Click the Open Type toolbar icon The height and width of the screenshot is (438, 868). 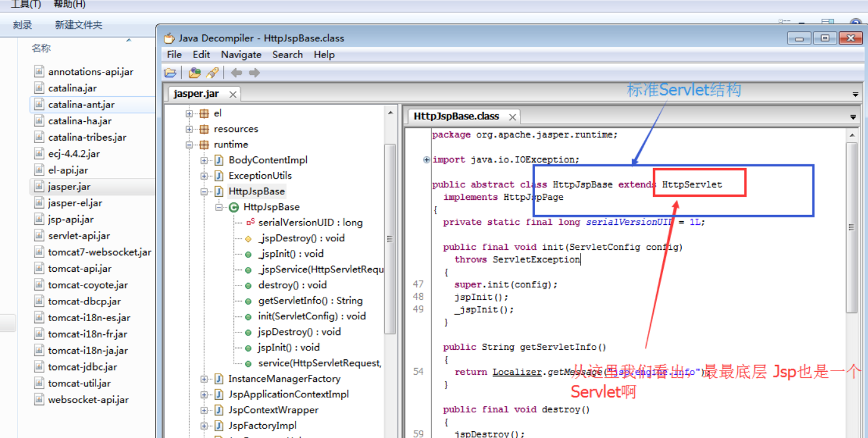194,73
